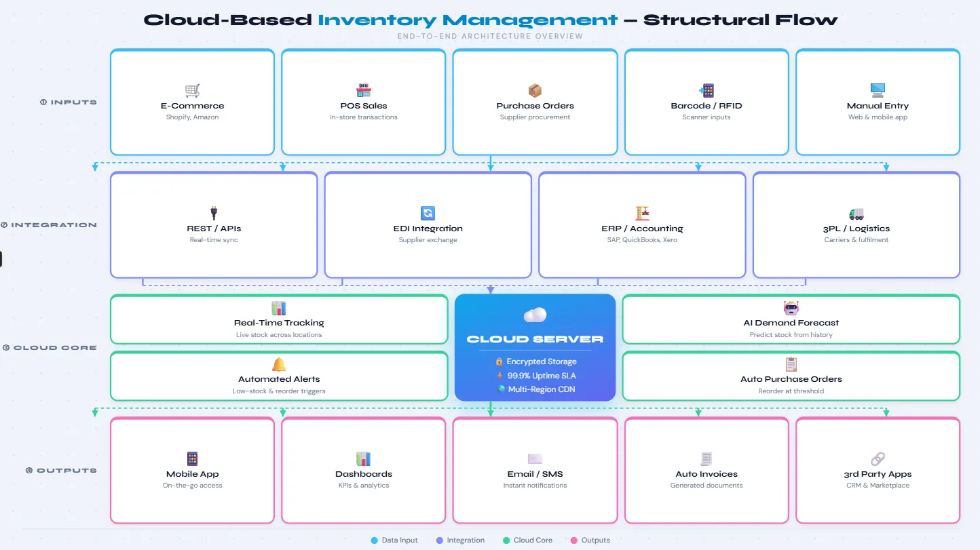The image size is (980, 550).
Task: Select the 3rd Party Apps link icon
Action: (878, 458)
